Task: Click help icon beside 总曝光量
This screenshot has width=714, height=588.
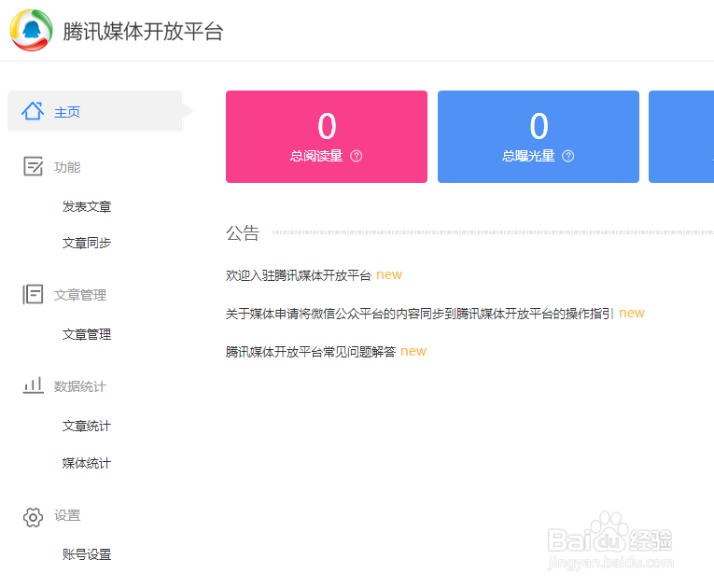Action: (x=567, y=156)
